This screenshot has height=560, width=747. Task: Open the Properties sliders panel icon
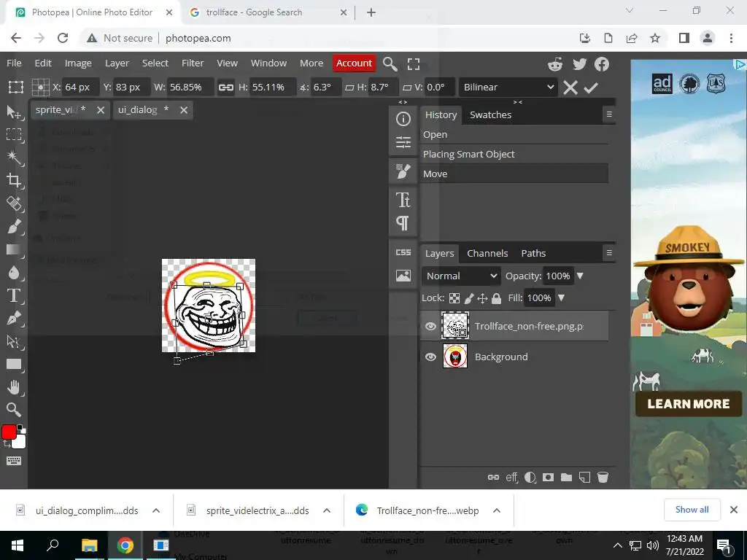403,142
